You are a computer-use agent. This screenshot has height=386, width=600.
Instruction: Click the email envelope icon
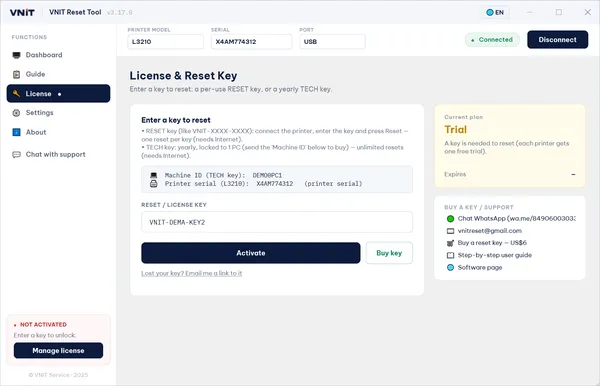pos(450,231)
